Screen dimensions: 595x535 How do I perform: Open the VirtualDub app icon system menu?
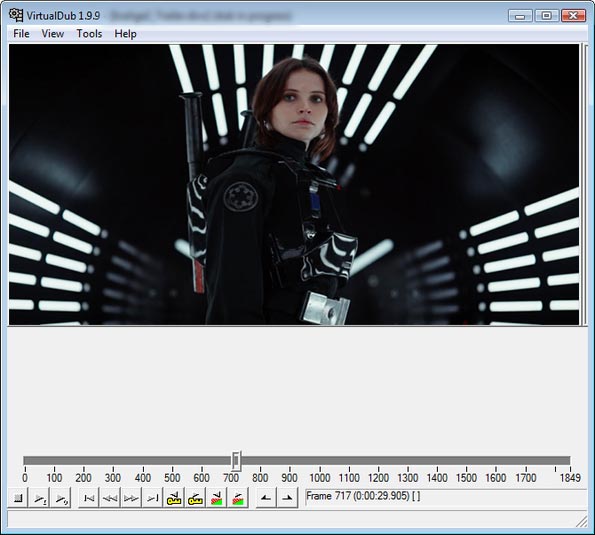pyautogui.click(x=16, y=15)
